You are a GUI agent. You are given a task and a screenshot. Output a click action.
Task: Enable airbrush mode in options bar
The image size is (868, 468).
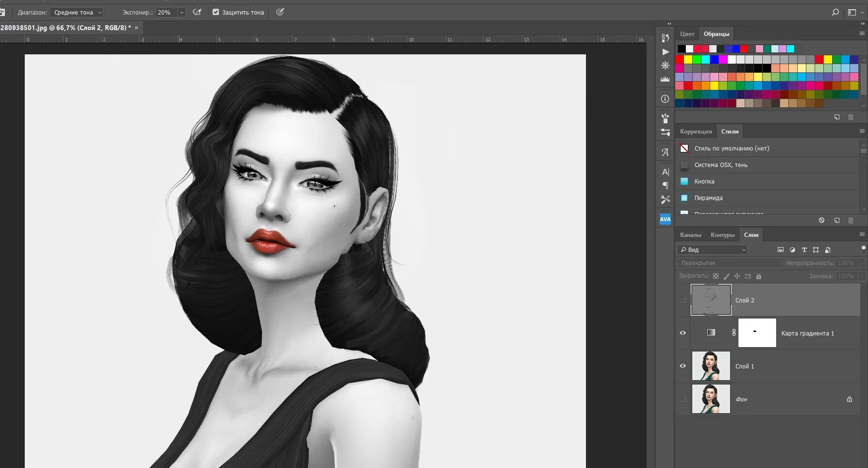pyautogui.click(x=197, y=12)
